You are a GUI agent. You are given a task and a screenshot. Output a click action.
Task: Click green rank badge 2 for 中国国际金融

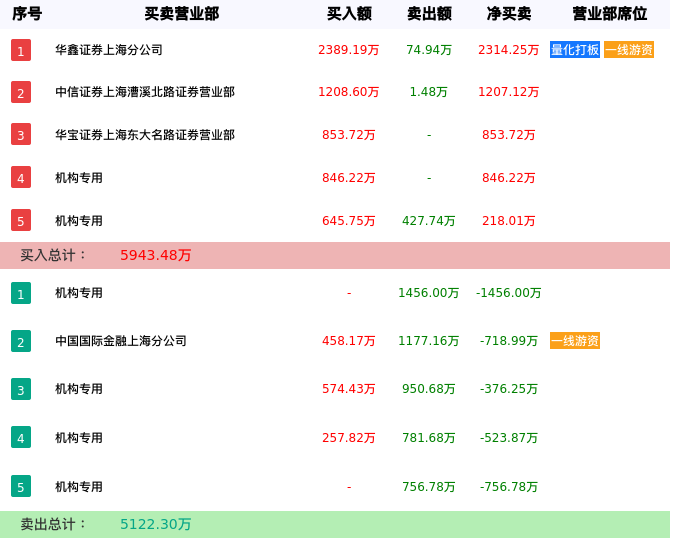pyautogui.click(x=21, y=341)
